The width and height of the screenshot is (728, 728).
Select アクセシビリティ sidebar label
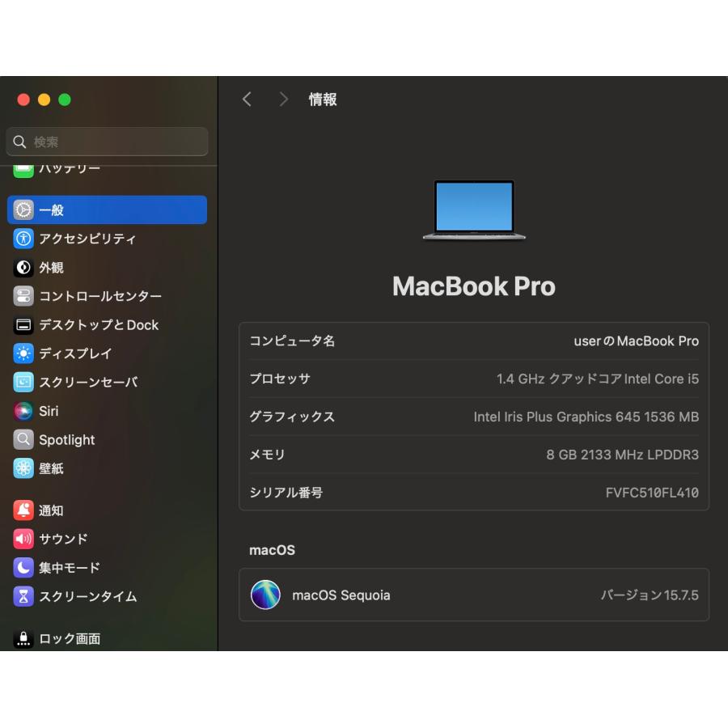click(x=87, y=239)
